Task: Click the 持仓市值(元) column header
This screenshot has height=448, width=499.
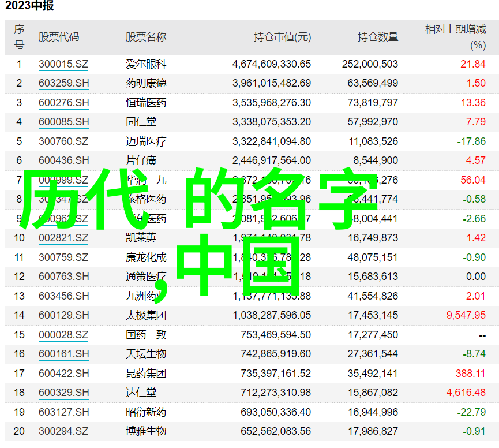Action: tap(282, 37)
